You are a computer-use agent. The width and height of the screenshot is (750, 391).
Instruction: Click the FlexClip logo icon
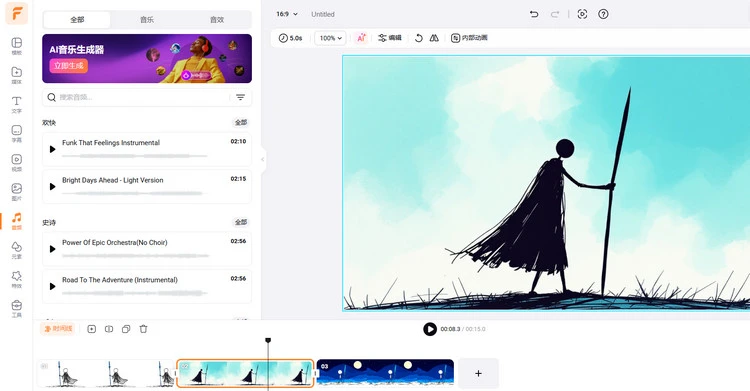(16, 13)
